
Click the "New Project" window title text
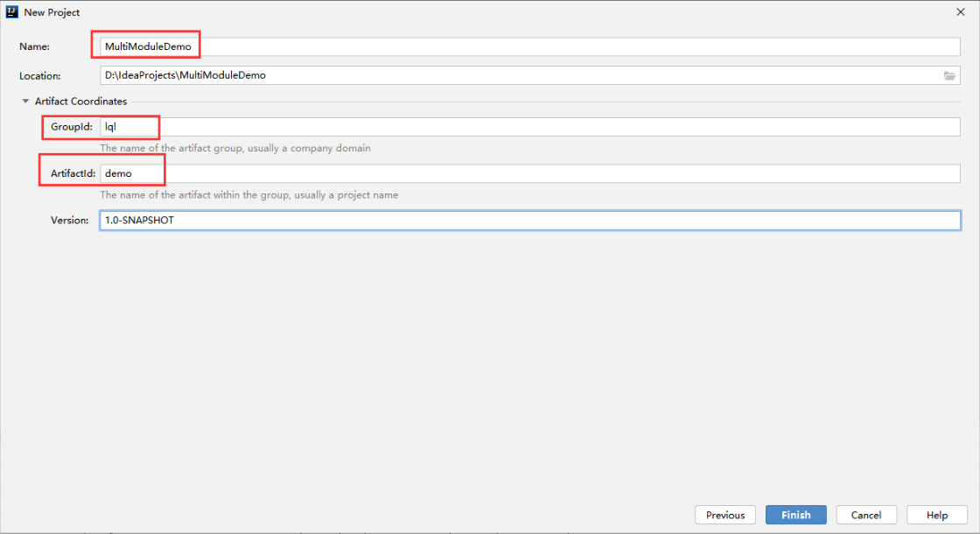52,12
